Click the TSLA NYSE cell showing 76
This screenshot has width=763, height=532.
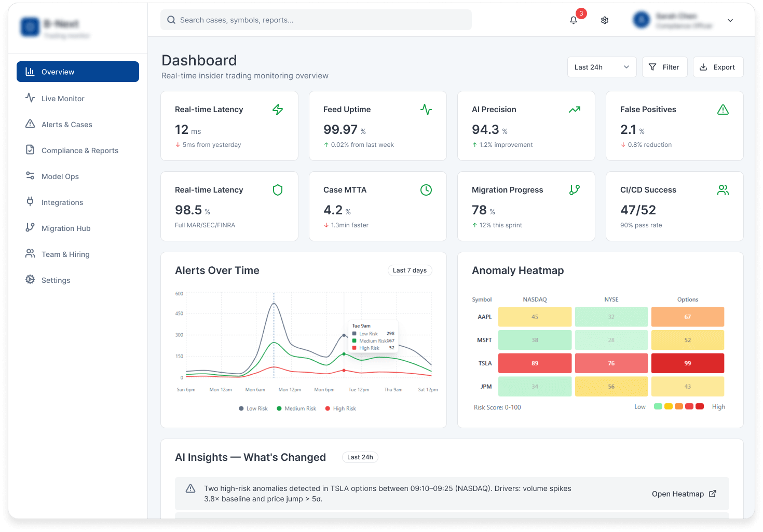pyautogui.click(x=611, y=363)
